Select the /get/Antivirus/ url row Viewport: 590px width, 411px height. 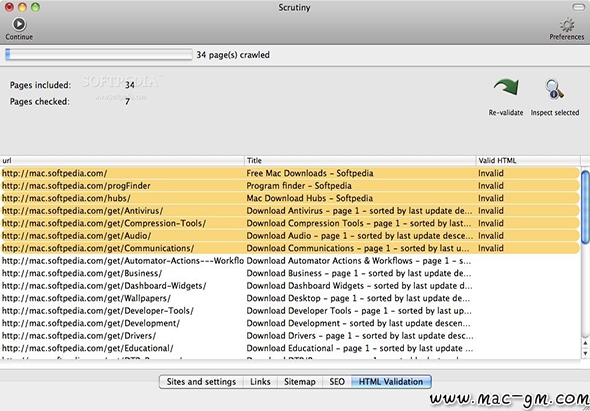click(x=290, y=211)
